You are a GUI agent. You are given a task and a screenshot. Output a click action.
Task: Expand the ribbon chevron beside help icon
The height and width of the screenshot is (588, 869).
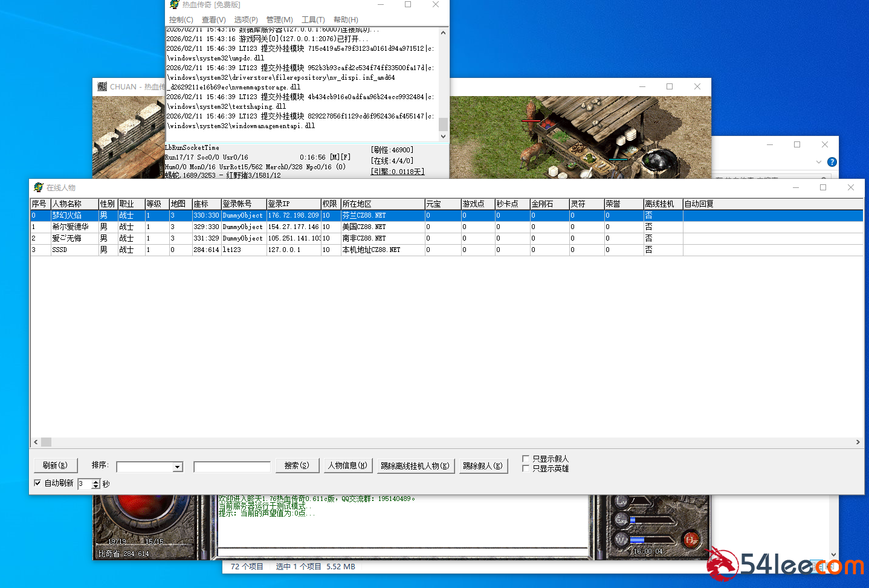pyautogui.click(x=818, y=162)
